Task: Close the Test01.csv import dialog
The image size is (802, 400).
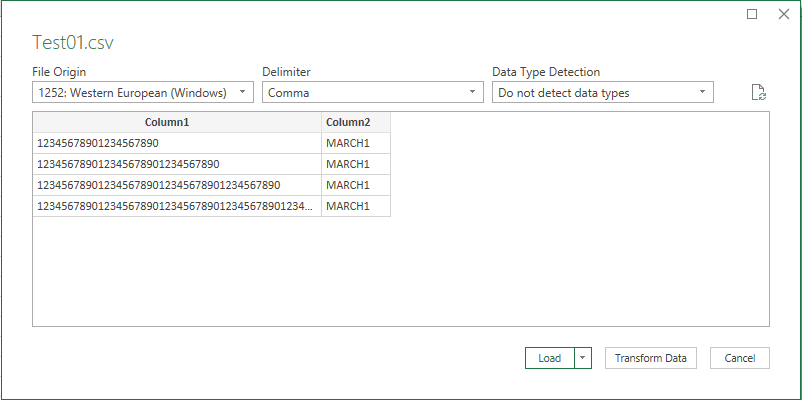Action: 783,14
